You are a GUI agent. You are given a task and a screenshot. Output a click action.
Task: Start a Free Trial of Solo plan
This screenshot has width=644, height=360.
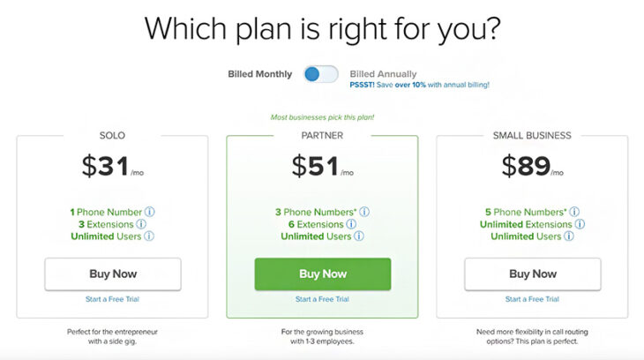pyautogui.click(x=112, y=299)
